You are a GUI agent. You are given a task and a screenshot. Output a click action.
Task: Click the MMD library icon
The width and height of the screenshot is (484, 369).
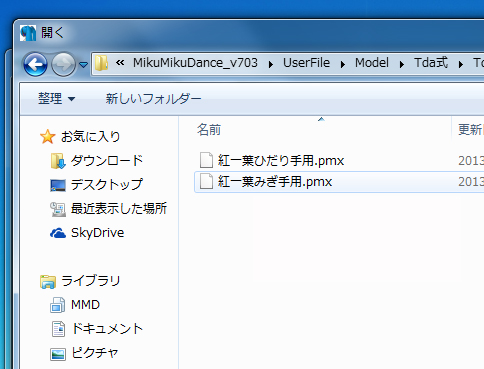point(58,305)
